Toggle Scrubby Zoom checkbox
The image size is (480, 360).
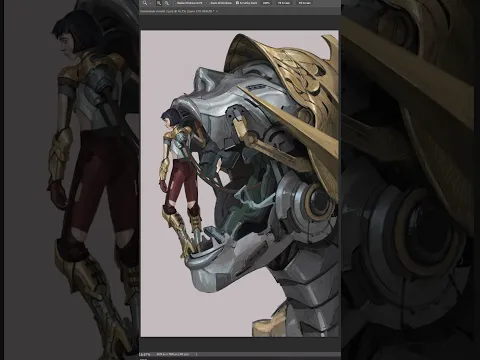[x=237, y=3]
